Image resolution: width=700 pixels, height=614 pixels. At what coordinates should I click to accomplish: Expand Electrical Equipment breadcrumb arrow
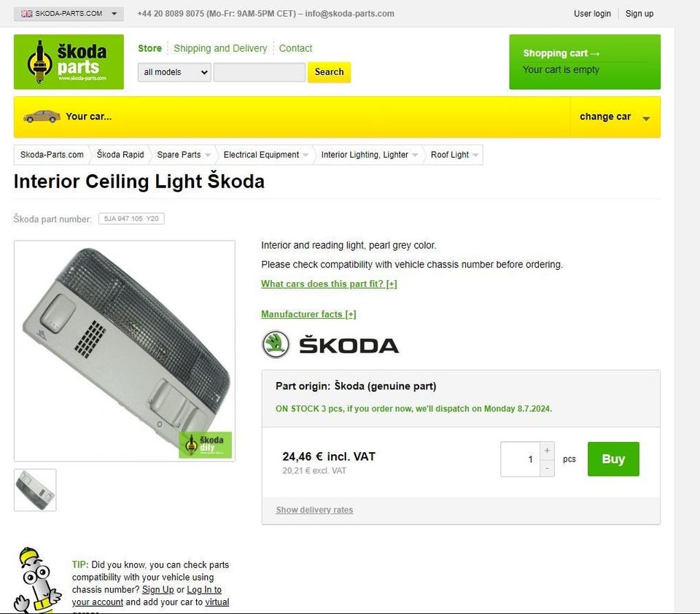pos(306,155)
